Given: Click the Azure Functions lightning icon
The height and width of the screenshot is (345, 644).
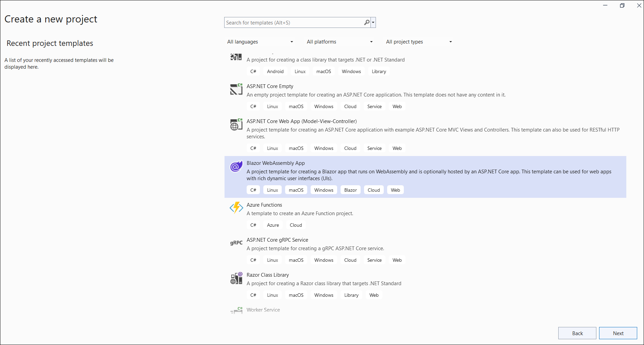Looking at the screenshot, I should [236, 208].
